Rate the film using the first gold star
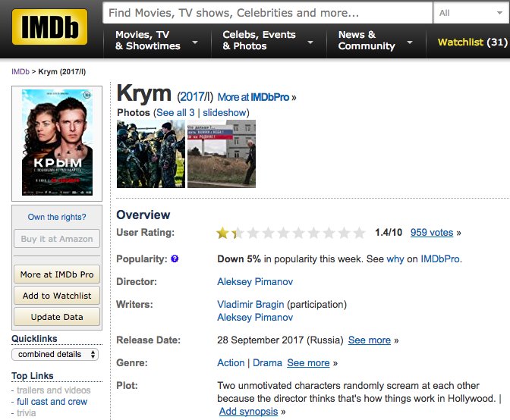Image resolution: width=510 pixels, height=420 pixels. coord(222,233)
